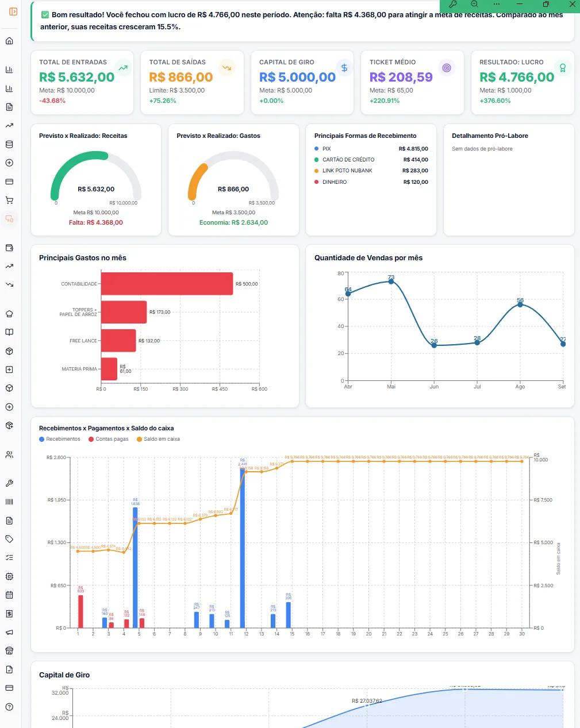Toggle the Recebimentos legend series
580x728 pixels.
(x=60, y=439)
